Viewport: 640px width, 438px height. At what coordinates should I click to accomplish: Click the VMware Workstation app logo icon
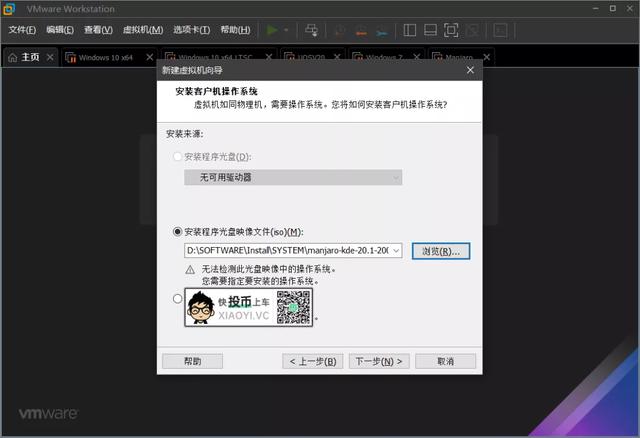point(9,9)
